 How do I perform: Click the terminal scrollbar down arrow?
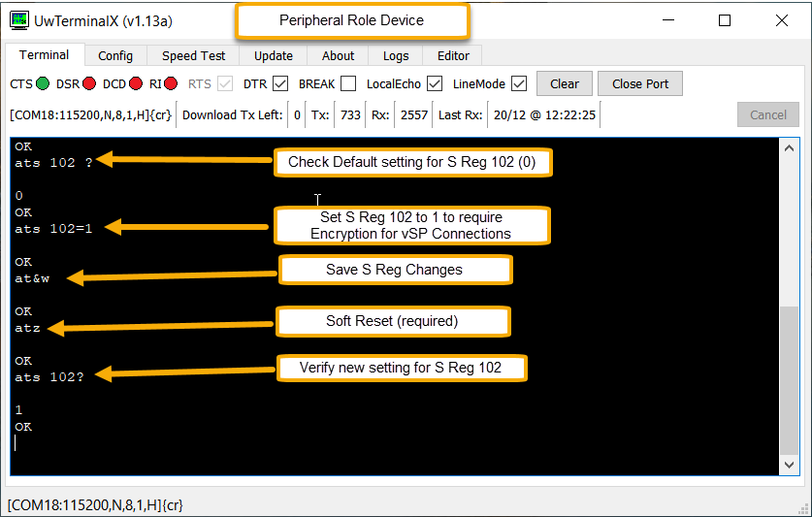[x=790, y=465]
